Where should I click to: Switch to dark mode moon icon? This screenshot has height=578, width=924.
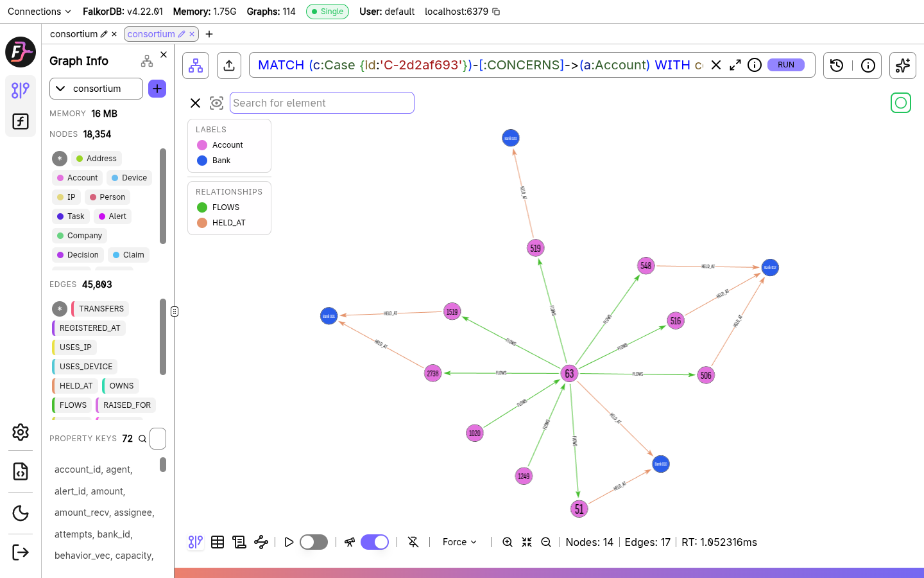pyautogui.click(x=21, y=513)
